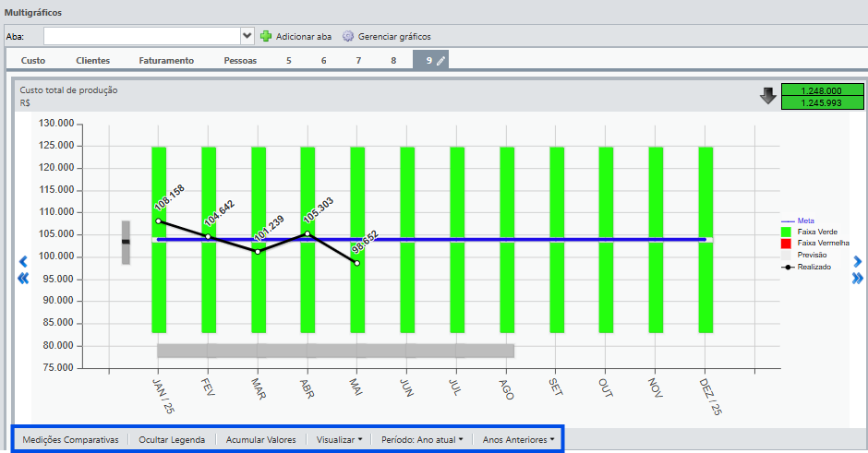
Task: Switch to tab 5
Action: [x=288, y=60]
